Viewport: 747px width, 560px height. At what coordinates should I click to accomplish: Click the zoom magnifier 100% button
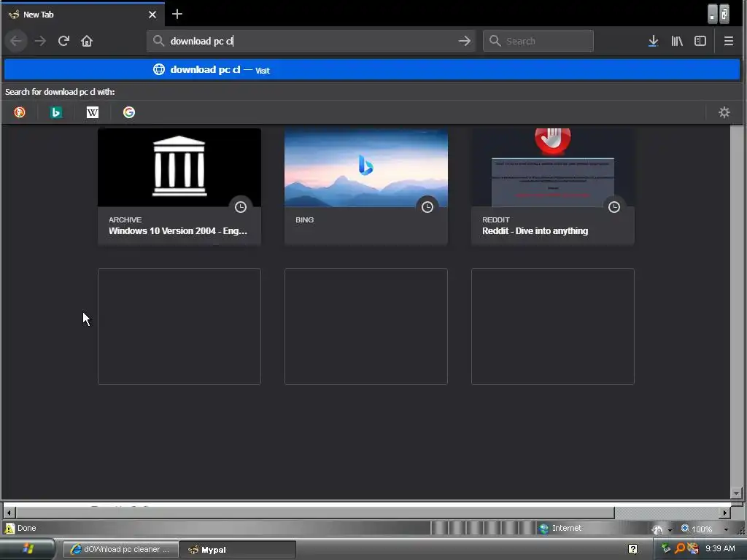[x=697, y=529]
